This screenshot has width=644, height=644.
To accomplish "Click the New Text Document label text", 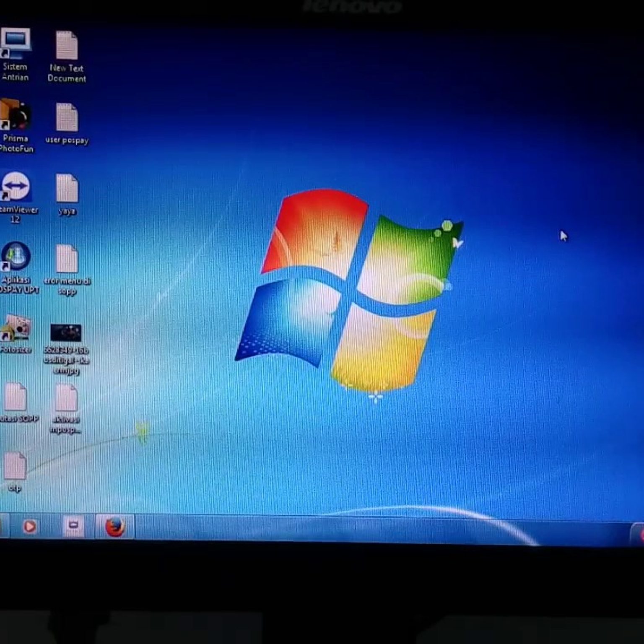I will (67, 73).
